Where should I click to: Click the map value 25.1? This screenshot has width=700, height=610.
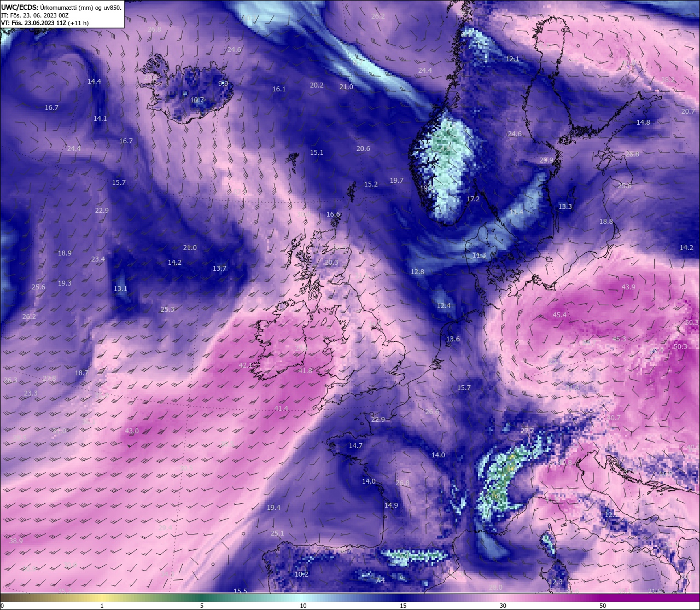click(277, 533)
